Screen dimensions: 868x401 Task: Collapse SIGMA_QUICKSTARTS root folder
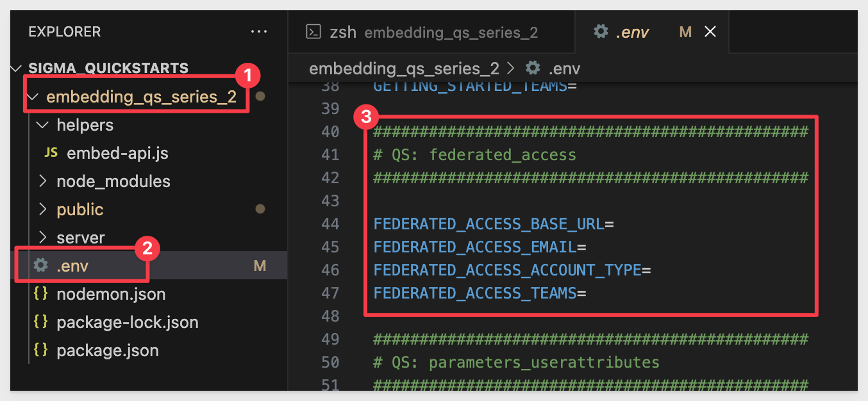[17, 69]
